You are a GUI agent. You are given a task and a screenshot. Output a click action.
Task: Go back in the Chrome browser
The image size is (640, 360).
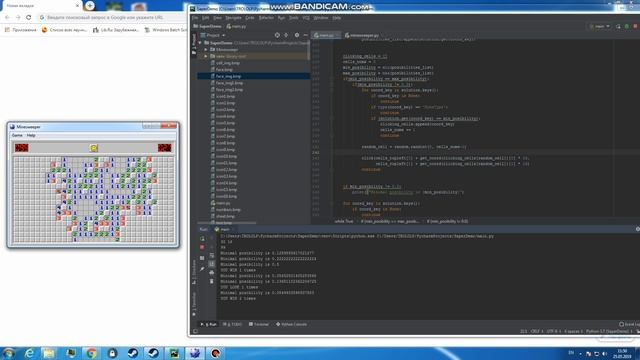tap(7, 18)
